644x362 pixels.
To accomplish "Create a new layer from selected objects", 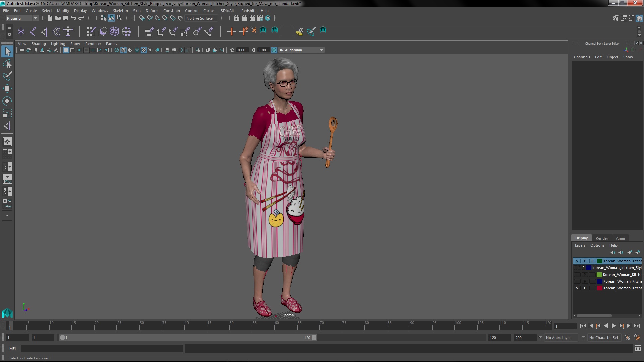I will pyautogui.click(x=637, y=252).
